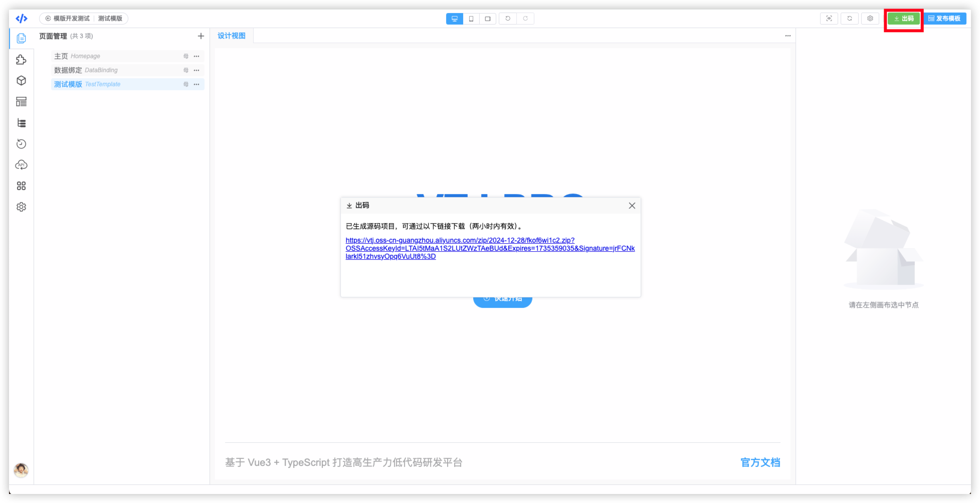This screenshot has width=980, height=503.
Task: Switch to the 设计视图 tab
Action: pos(232,36)
